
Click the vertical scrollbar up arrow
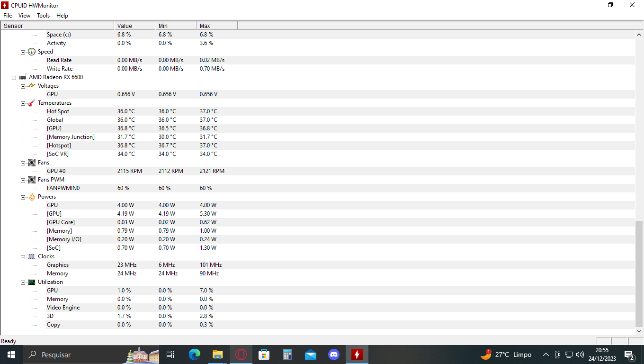coord(639,35)
